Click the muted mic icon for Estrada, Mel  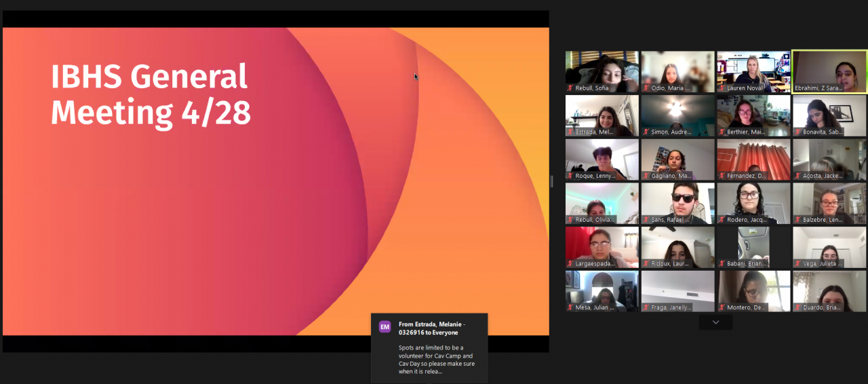570,132
